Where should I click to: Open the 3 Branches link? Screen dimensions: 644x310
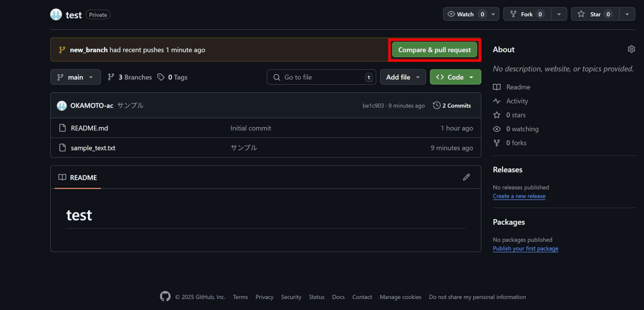(x=130, y=77)
